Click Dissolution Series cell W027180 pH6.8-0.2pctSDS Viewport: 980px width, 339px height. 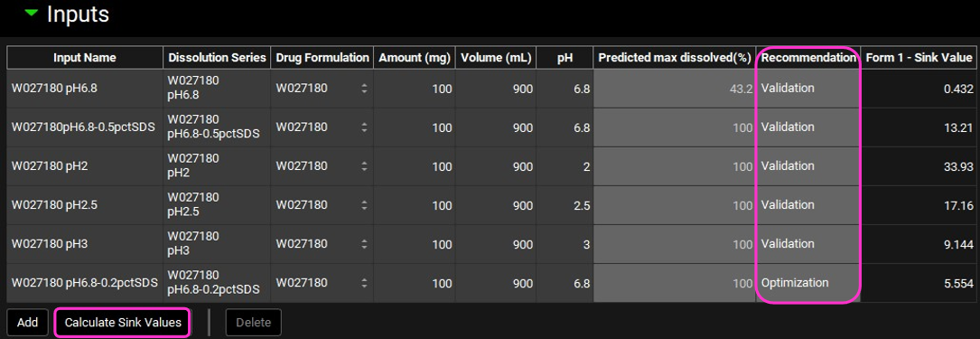click(218, 283)
